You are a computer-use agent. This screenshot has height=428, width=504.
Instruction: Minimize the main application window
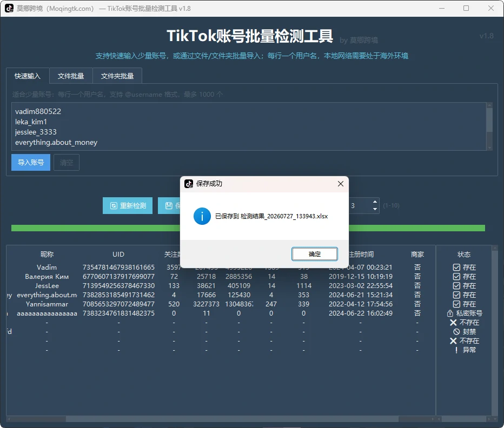442,8
